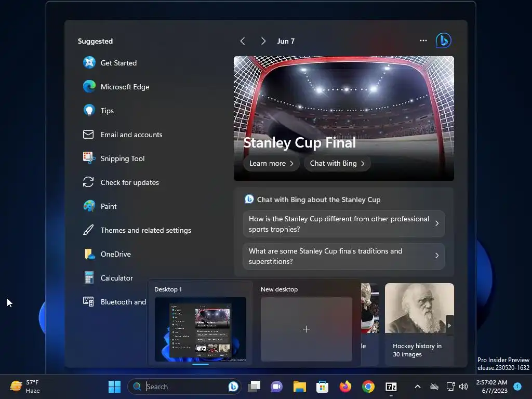Launch the Snipping Tool icon
Screen dimensions: 532x399
click(89, 158)
